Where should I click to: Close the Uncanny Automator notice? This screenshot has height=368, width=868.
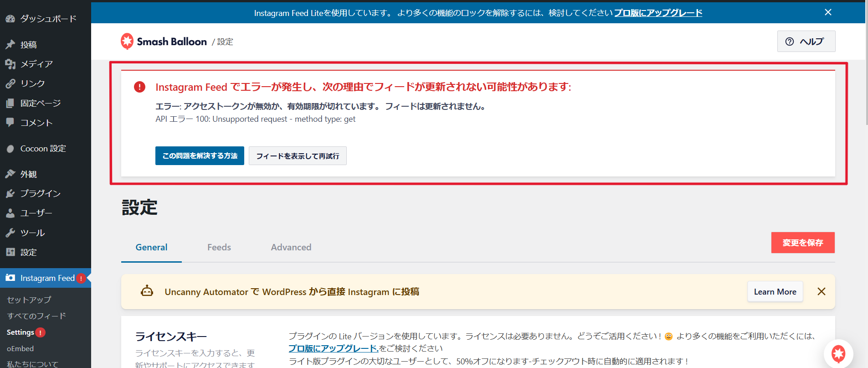tap(821, 292)
